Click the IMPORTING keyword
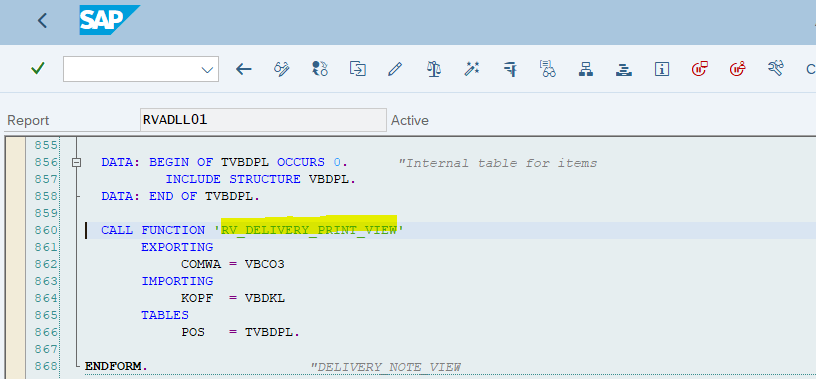Viewport: 816px width, 379px height. (x=177, y=281)
